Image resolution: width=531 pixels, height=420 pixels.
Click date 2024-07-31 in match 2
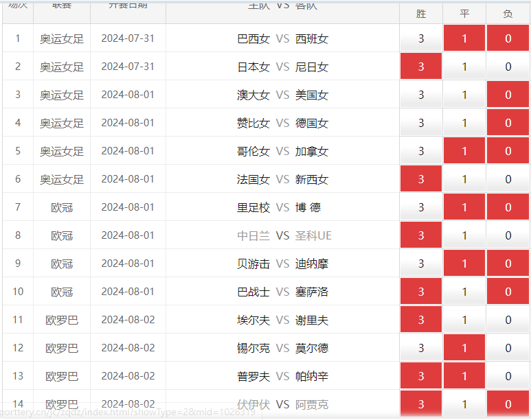128,67
